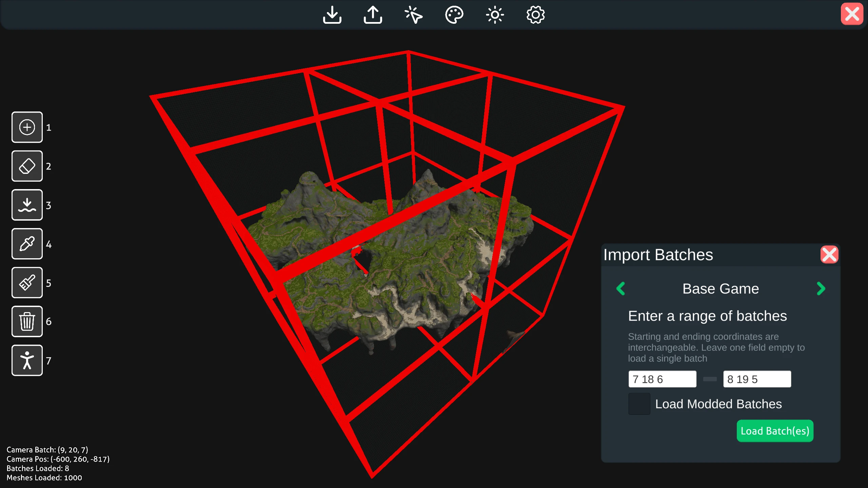Screen dimensions: 868x488
Task: Click the Batches Loaded: 8 status text
Action: [x=38, y=468]
